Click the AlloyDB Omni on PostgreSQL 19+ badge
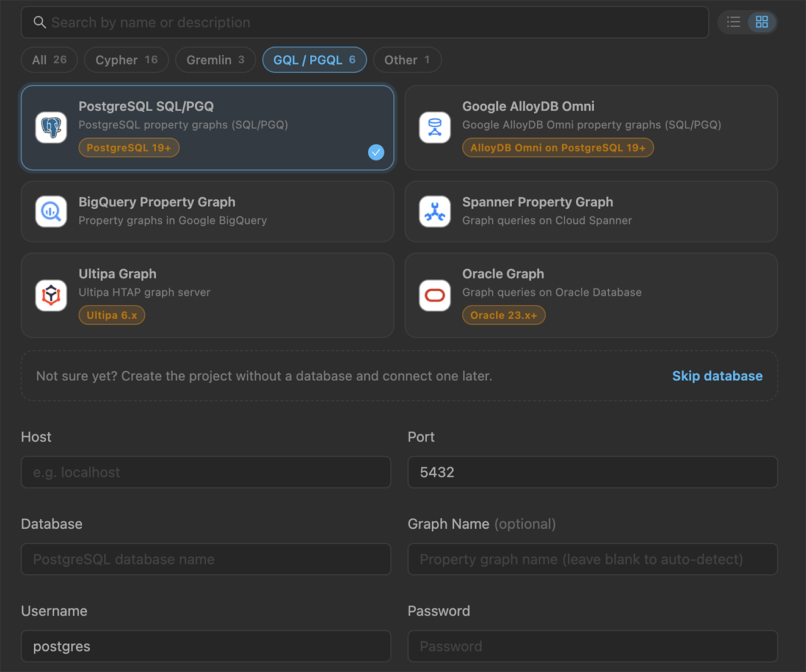Viewport: 806px width, 672px height. point(558,148)
